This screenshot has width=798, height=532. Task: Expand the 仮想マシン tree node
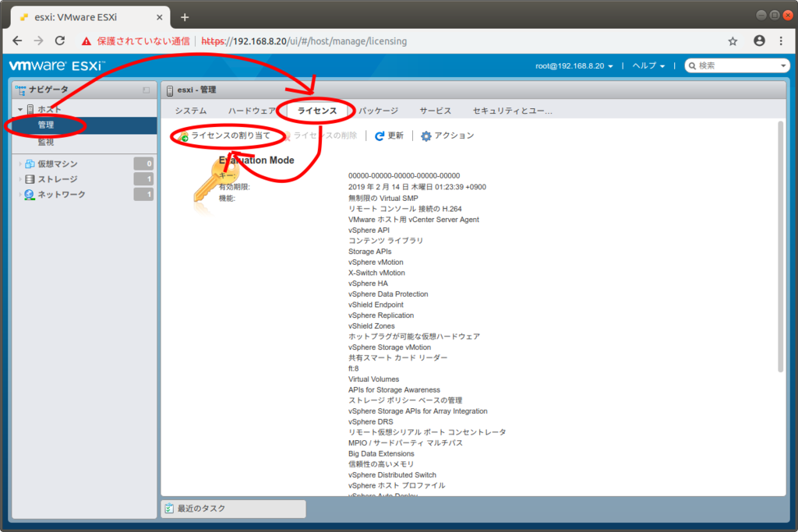tap(20, 164)
